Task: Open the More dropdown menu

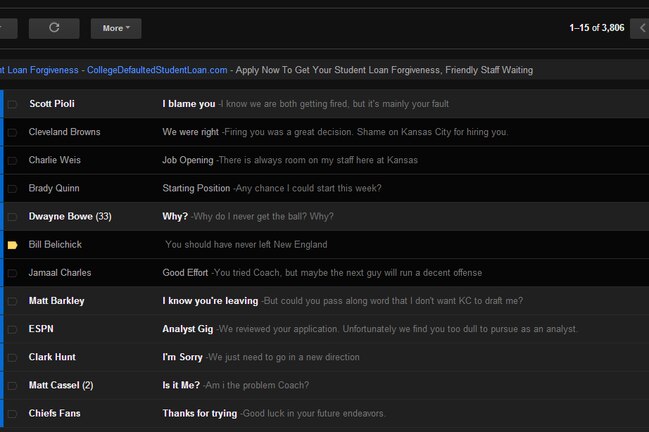Action: (x=116, y=28)
